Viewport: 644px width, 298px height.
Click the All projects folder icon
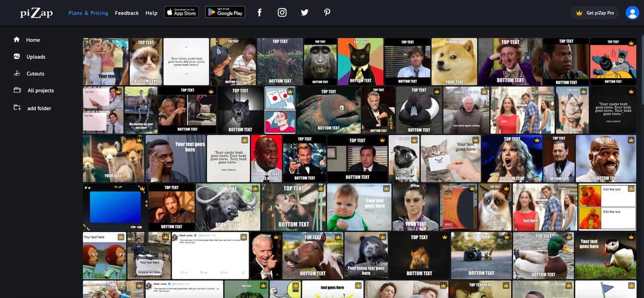[x=17, y=90]
